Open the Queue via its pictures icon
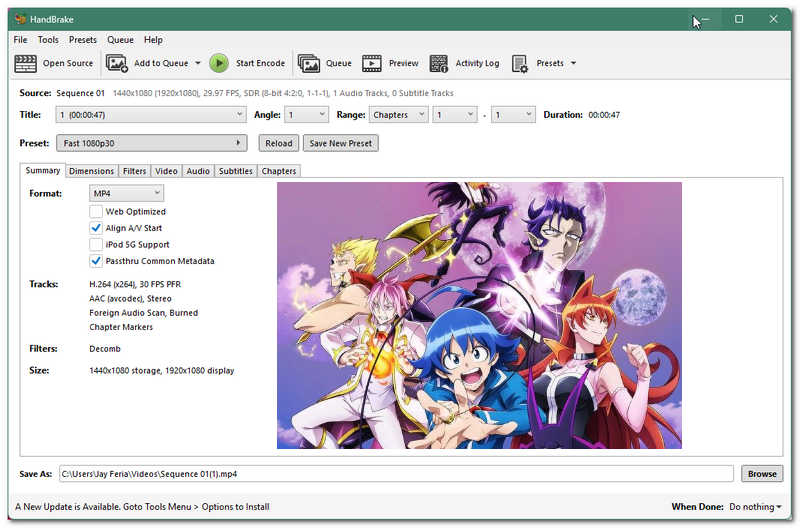800x528 pixels. (x=309, y=63)
